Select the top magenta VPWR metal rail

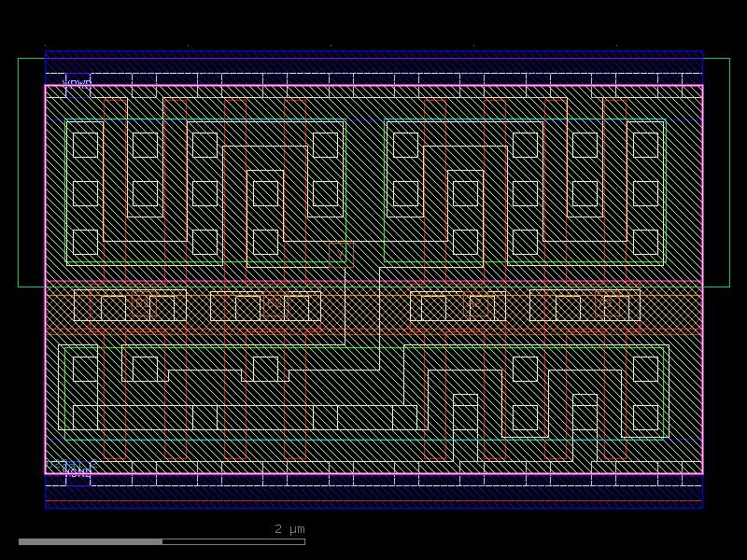point(373,86)
